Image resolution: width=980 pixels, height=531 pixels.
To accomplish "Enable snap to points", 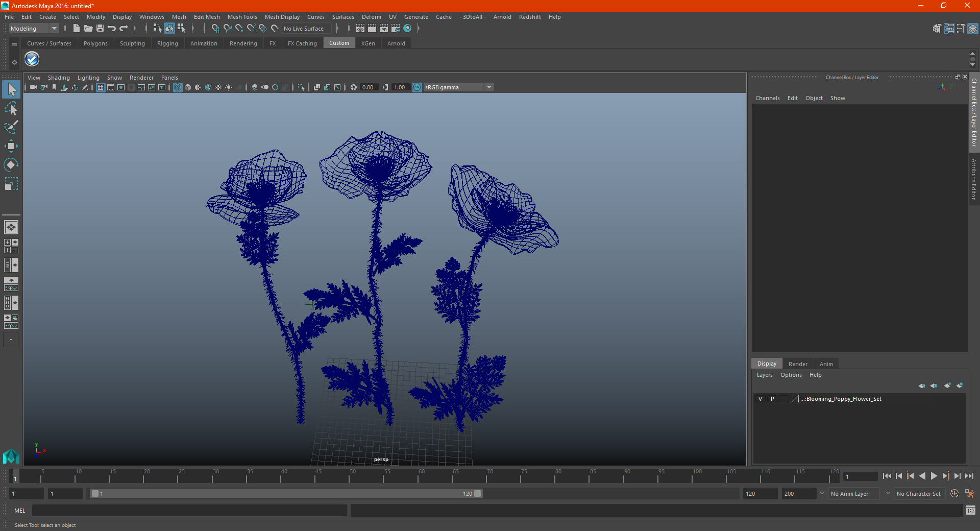I will (x=239, y=29).
